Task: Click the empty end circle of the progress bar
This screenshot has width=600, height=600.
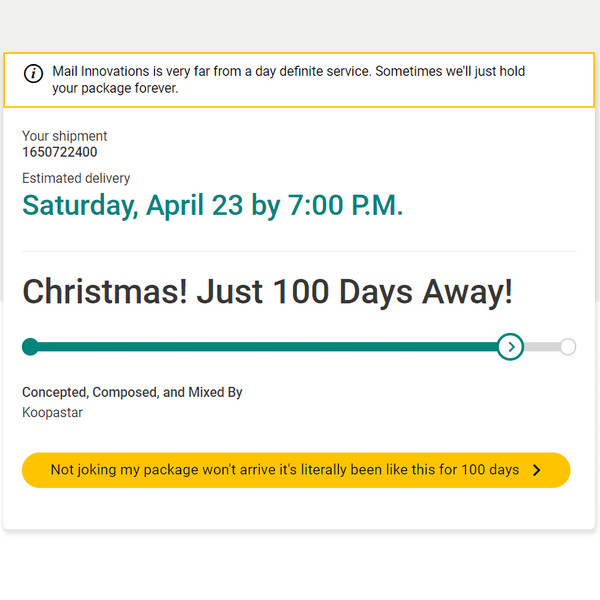Action: coord(568,347)
